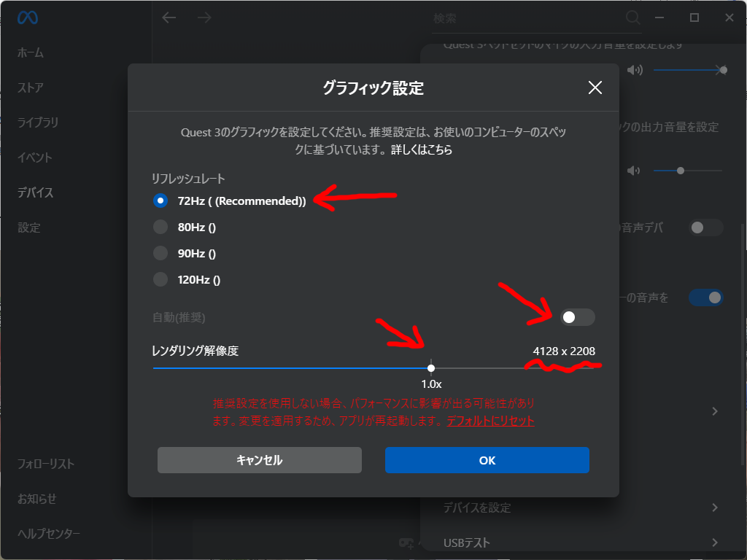Open ストア in sidebar
This screenshot has width=747, height=560.
pos(31,87)
